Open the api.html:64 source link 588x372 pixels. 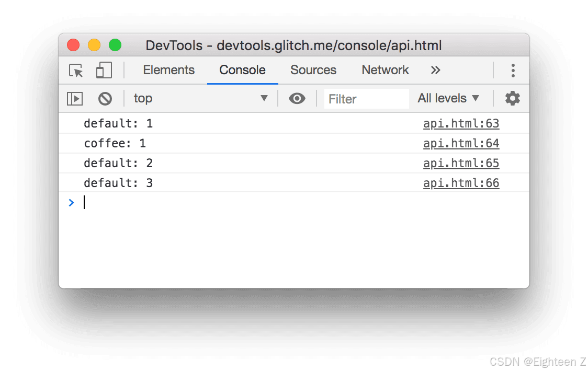461,144
